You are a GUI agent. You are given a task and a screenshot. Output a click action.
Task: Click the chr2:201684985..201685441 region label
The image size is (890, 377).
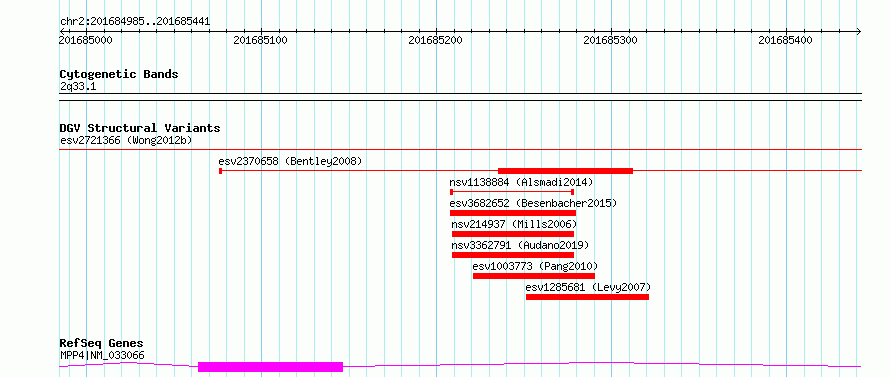pos(135,22)
